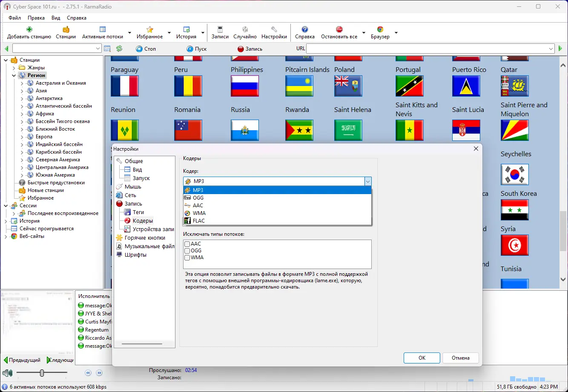Select Горячие кнопки in settings tree
The image size is (568, 392).
[x=145, y=237]
